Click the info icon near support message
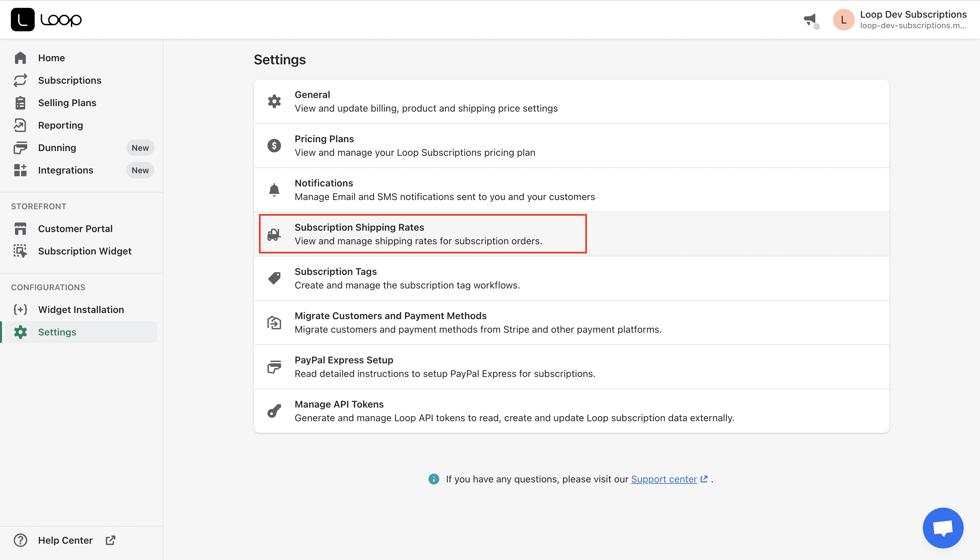This screenshot has width=980, height=560. (434, 479)
